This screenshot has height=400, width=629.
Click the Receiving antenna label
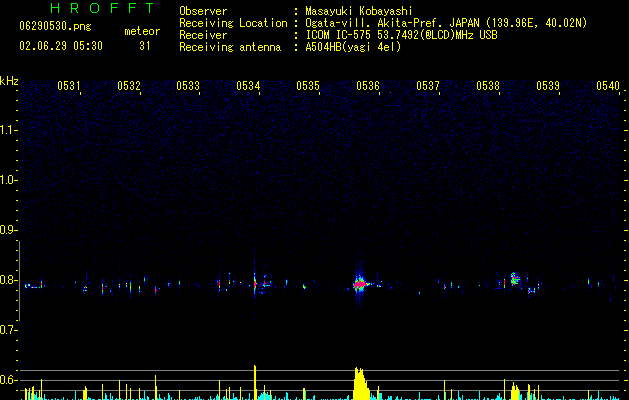[230, 47]
